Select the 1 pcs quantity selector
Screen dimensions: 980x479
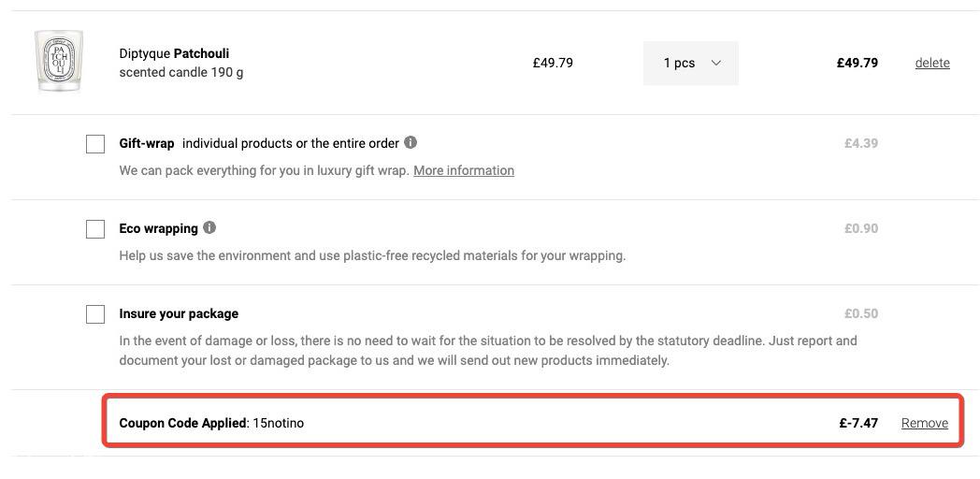click(x=691, y=63)
